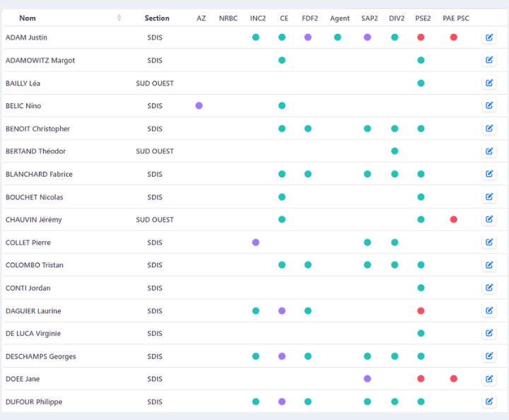Image resolution: width=509 pixels, height=420 pixels.
Task: Click the Nom column header
Action: (x=28, y=18)
